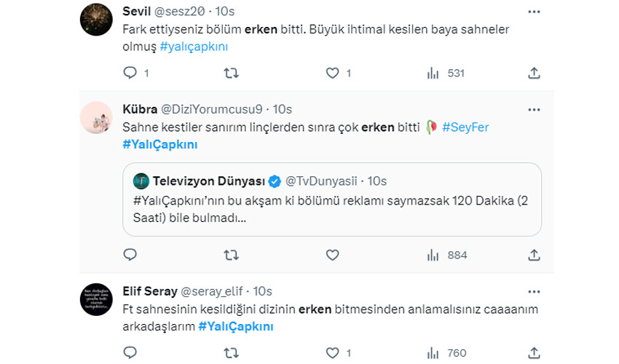Reply to Kübra's tweet
Viewport: 619px width, 364px height.
(x=130, y=255)
